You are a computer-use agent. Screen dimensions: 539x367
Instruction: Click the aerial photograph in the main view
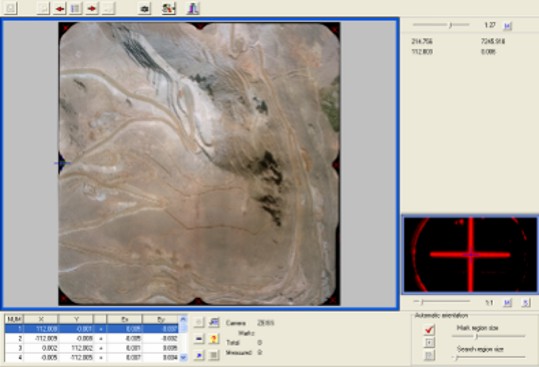click(199, 164)
